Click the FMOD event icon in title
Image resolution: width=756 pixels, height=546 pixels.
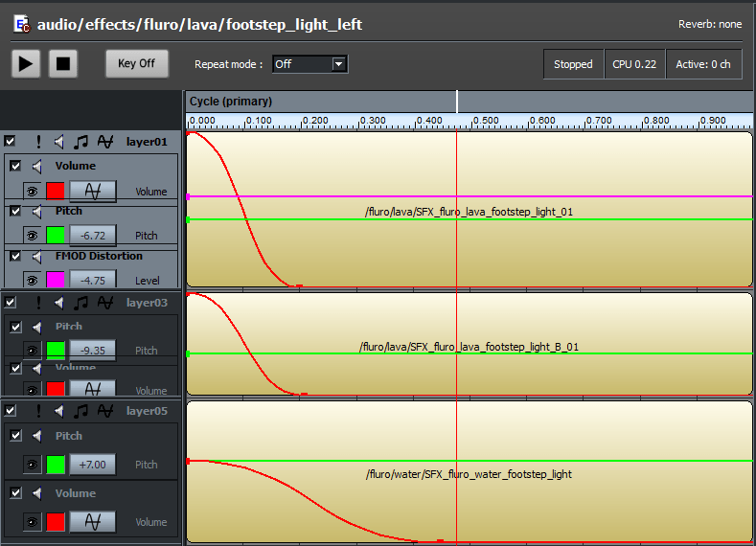[x=21, y=25]
